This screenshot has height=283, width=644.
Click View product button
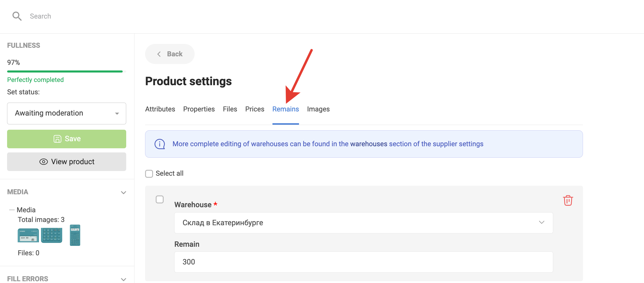click(x=67, y=162)
